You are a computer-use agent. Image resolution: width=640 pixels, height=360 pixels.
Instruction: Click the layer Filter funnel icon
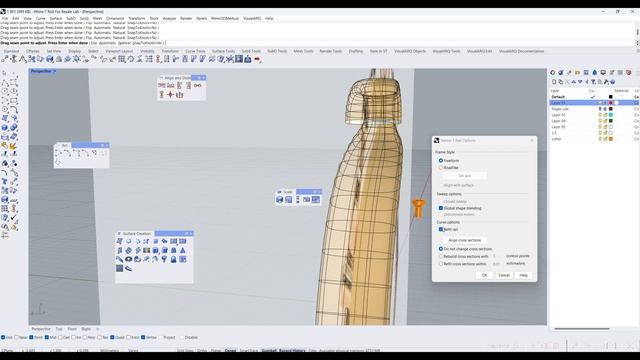pyautogui.click(x=593, y=82)
